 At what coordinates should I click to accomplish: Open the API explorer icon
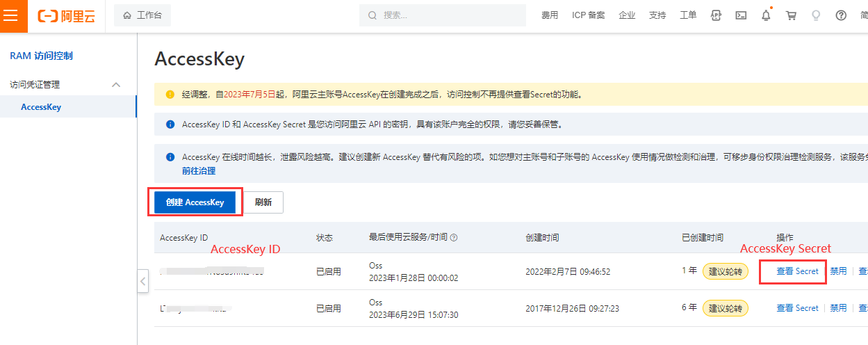(716, 15)
